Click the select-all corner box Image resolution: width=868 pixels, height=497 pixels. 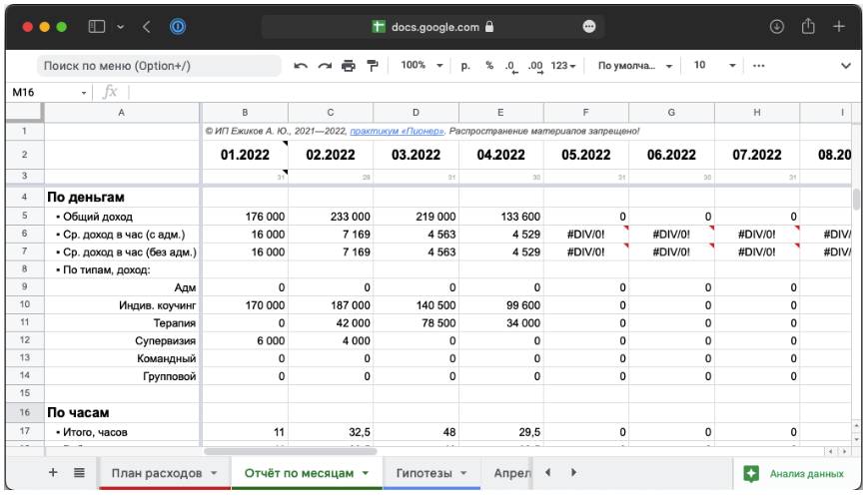[24, 112]
